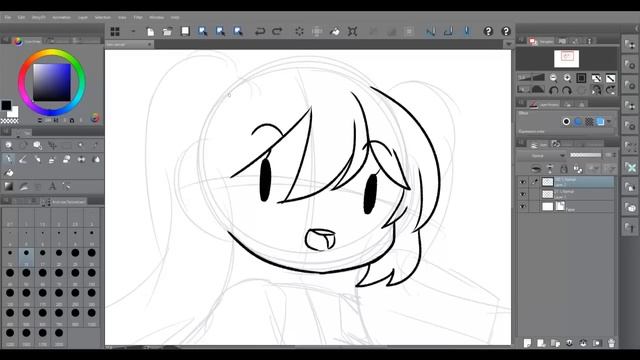Zoom in in the Navigator panel
Viewport: 640px width, 360px height.
[x=567, y=78]
